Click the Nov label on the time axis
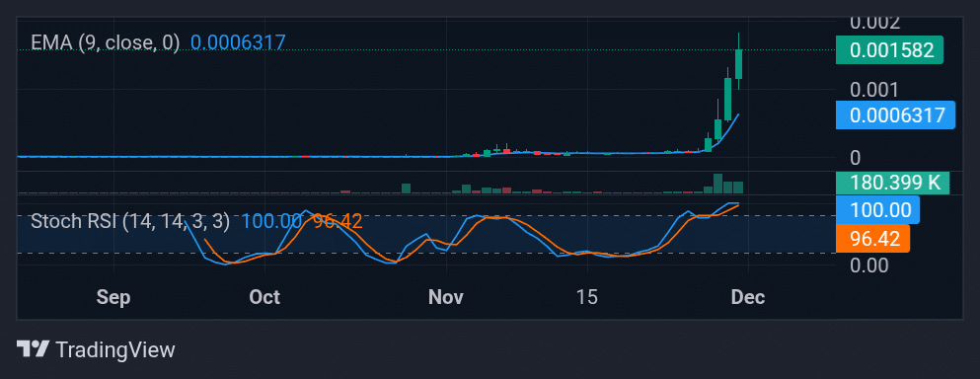 coord(446,298)
